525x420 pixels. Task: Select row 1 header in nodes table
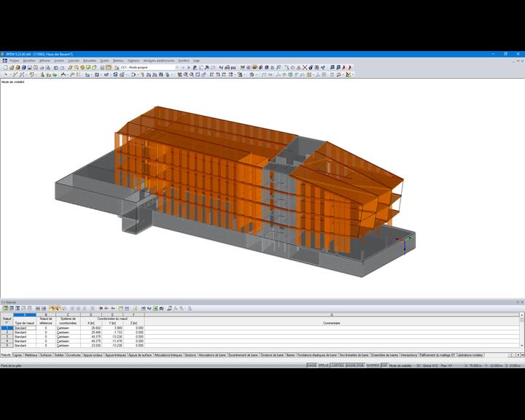pyautogui.click(x=7, y=328)
